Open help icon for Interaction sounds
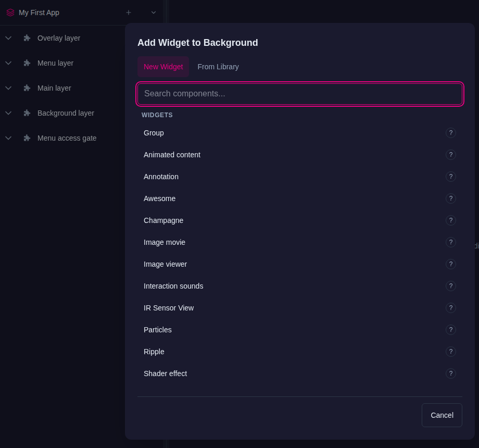 (x=451, y=286)
